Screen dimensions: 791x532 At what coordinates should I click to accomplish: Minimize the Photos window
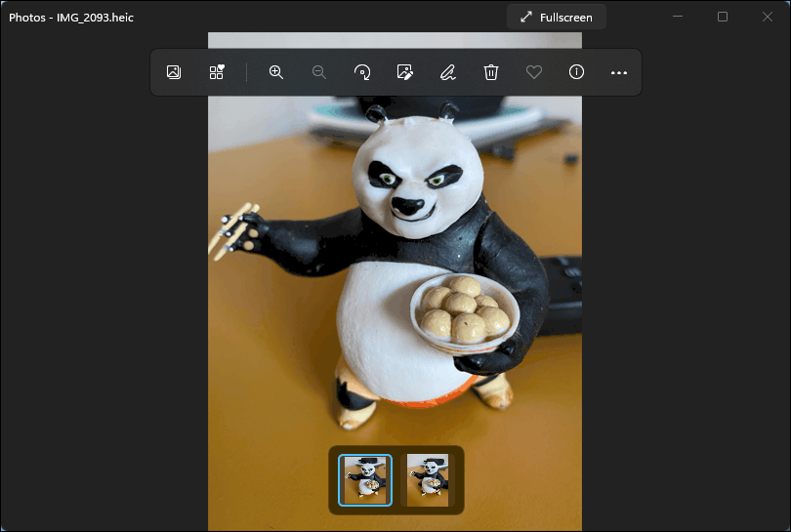pos(678,17)
